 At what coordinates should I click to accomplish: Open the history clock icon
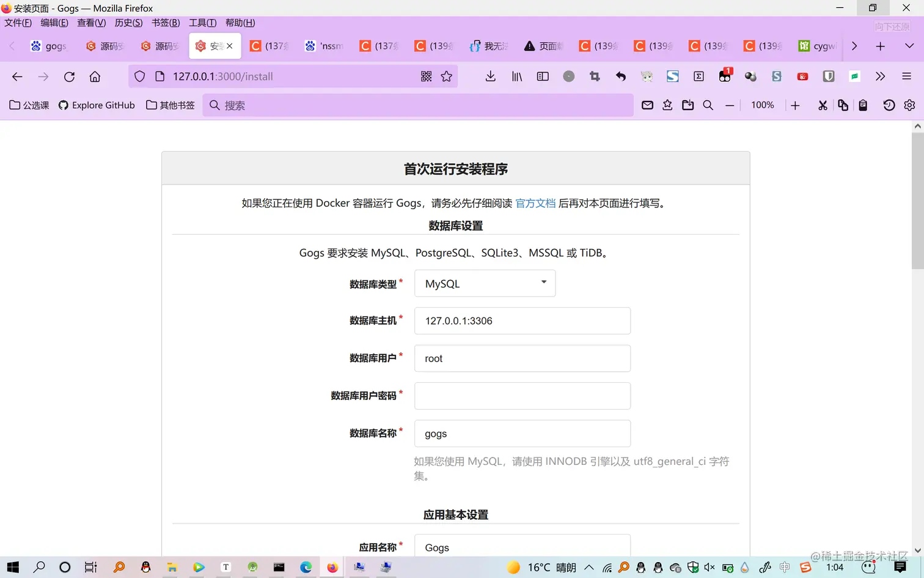889,105
